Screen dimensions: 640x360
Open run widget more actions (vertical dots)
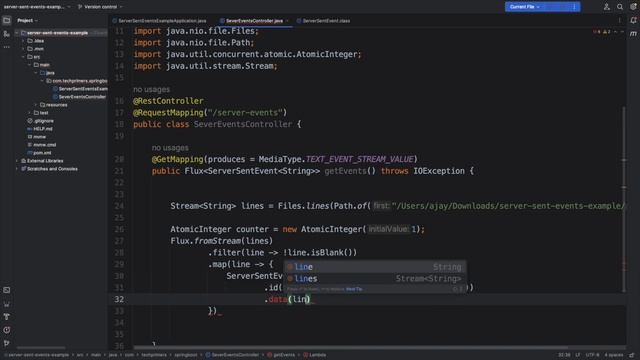pos(574,7)
